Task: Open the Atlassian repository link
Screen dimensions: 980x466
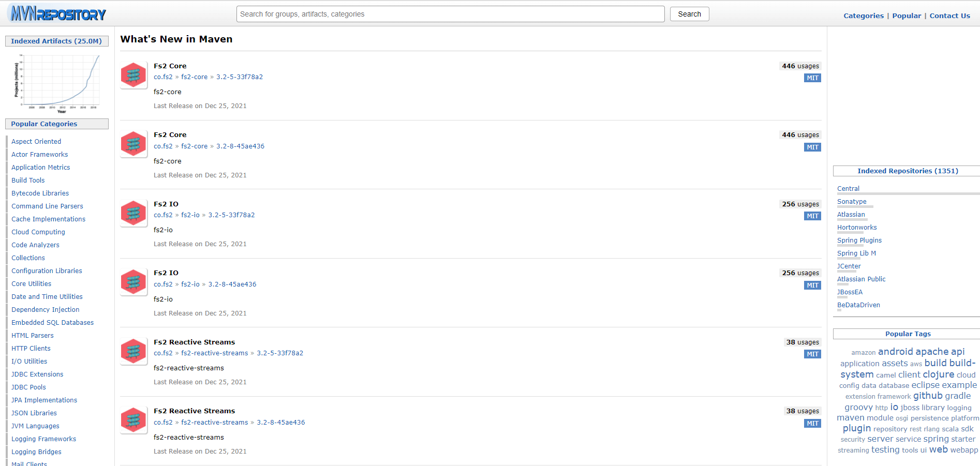Action: (851, 214)
